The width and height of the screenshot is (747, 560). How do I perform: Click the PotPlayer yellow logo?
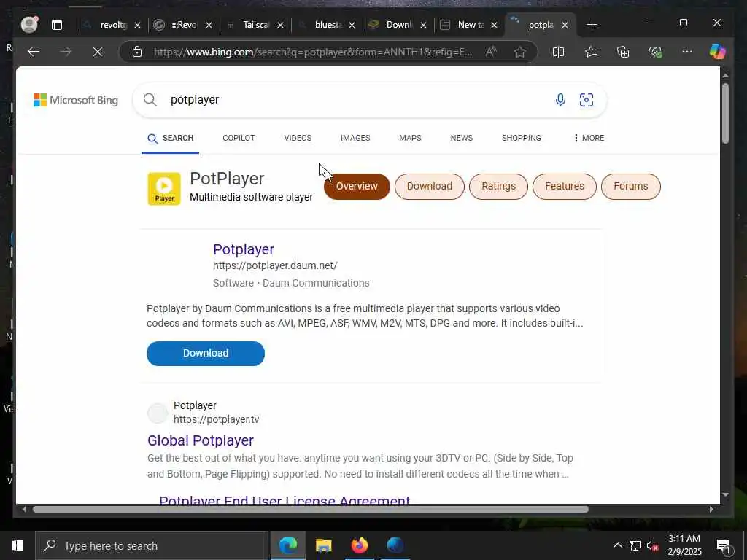click(164, 189)
